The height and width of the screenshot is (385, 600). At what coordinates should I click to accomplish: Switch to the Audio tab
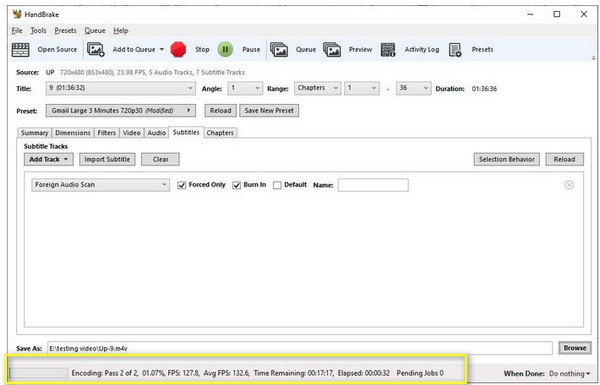[x=157, y=133]
